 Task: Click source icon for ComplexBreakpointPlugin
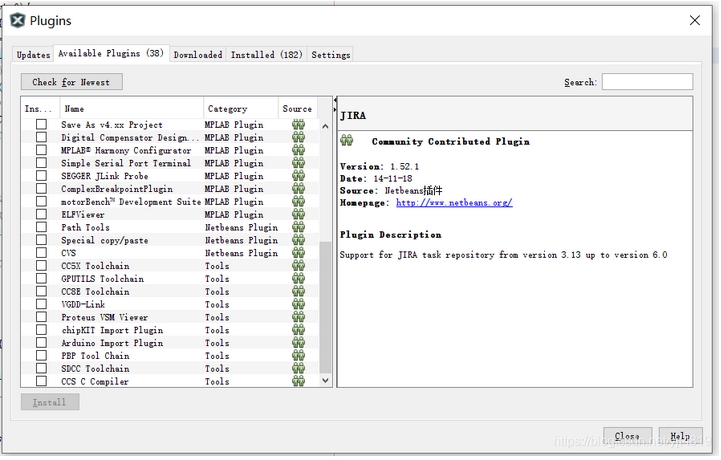pos(298,189)
